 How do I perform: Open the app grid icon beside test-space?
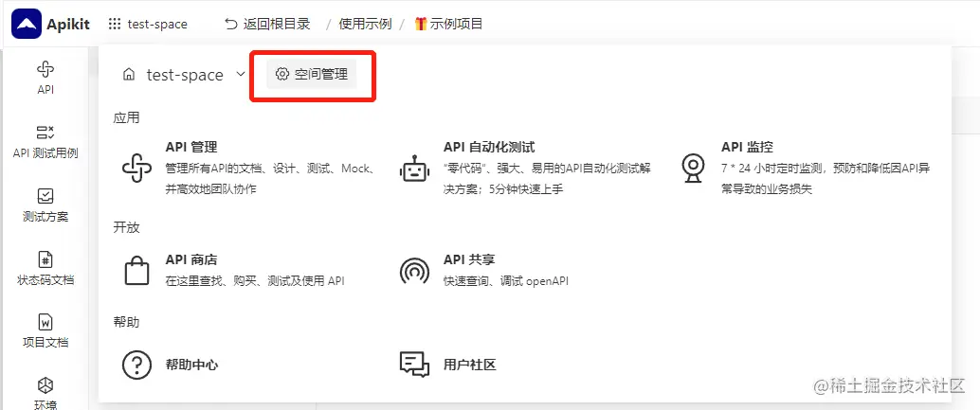[115, 25]
